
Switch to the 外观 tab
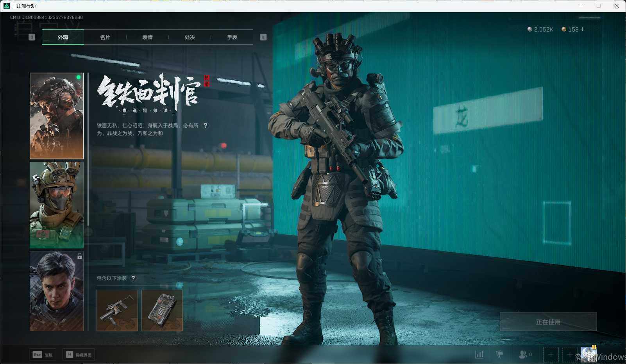click(x=63, y=37)
